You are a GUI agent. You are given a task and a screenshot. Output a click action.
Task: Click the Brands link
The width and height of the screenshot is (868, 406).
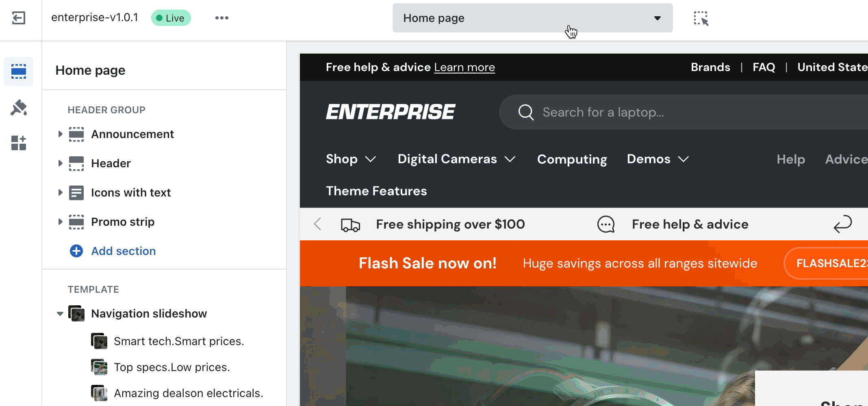(710, 67)
